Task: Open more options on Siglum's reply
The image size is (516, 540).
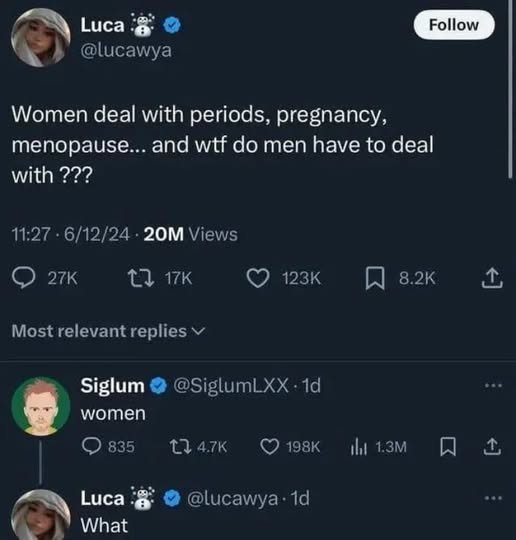Action: [493, 385]
